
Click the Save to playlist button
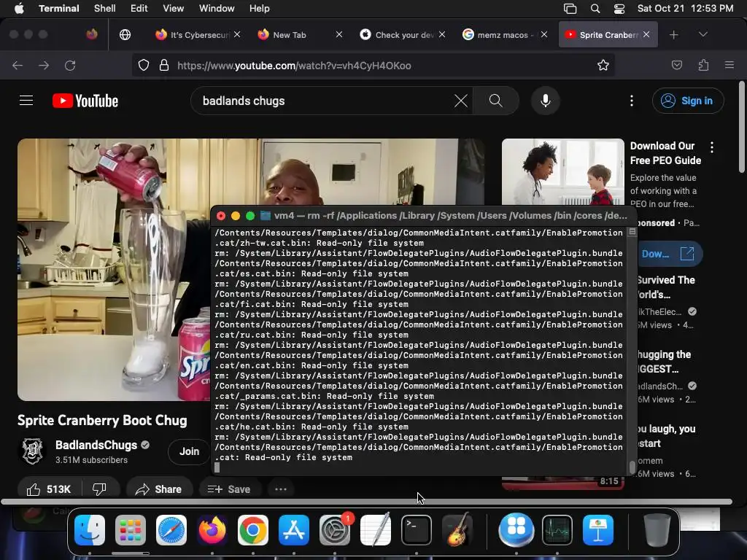(228, 489)
